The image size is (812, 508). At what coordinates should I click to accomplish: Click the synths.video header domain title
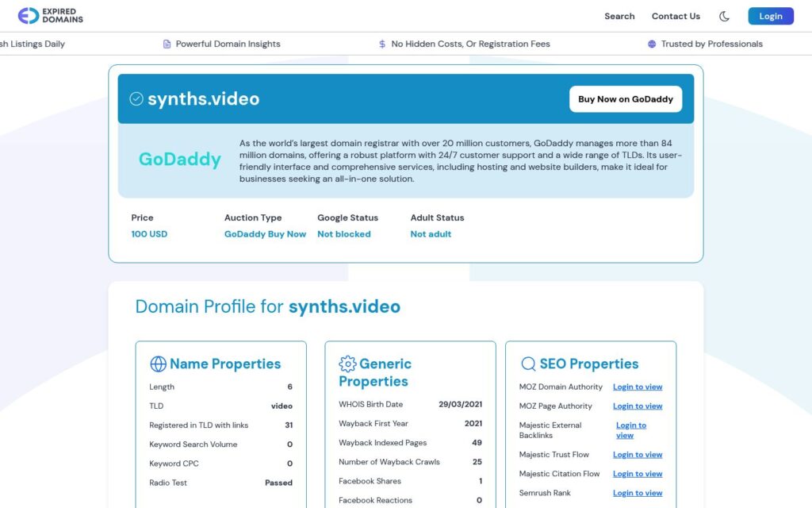[x=204, y=98]
